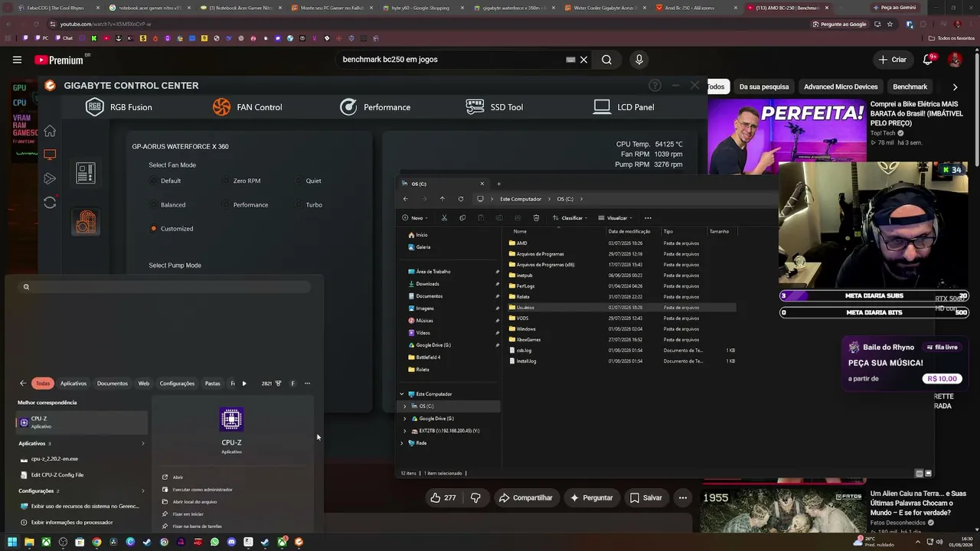980x551 pixels.
Task: Switch to the Performance section
Action: [x=375, y=107]
